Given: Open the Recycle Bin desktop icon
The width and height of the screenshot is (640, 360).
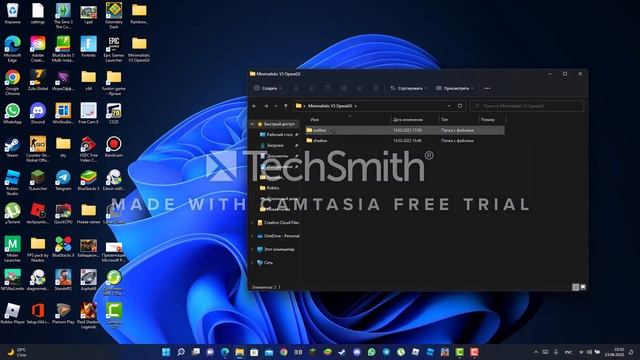Looking at the screenshot, I should pyautogui.click(x=12, y=13).
